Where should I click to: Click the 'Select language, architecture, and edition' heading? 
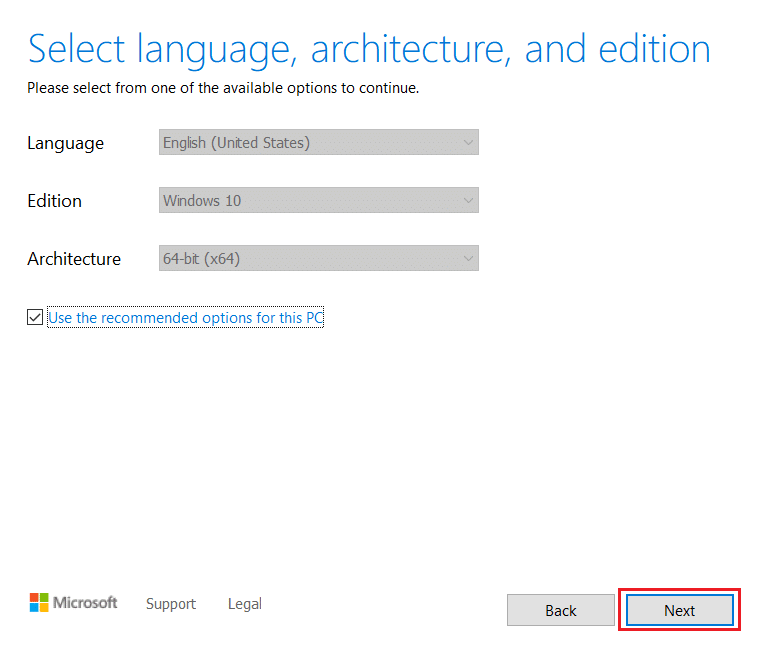(x=369, y=49)
